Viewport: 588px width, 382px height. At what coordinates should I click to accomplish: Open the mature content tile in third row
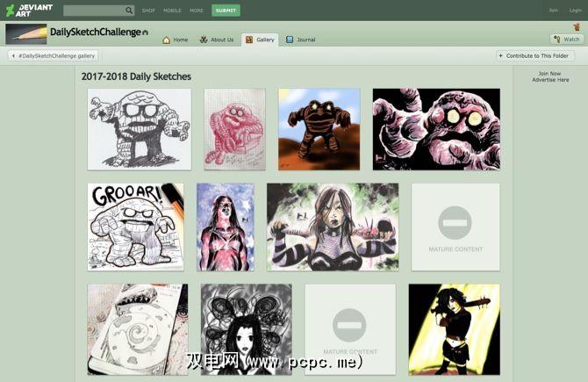pyautogui.click(x=350, y=329)
